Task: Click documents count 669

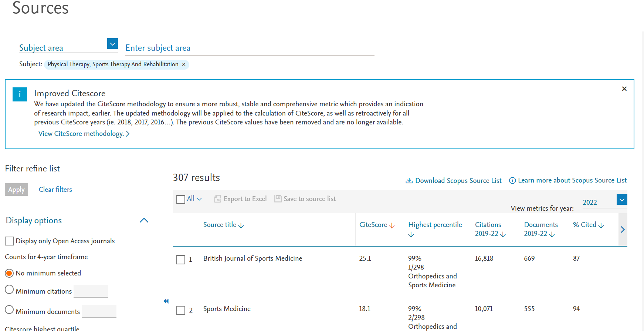Action: 529,258
